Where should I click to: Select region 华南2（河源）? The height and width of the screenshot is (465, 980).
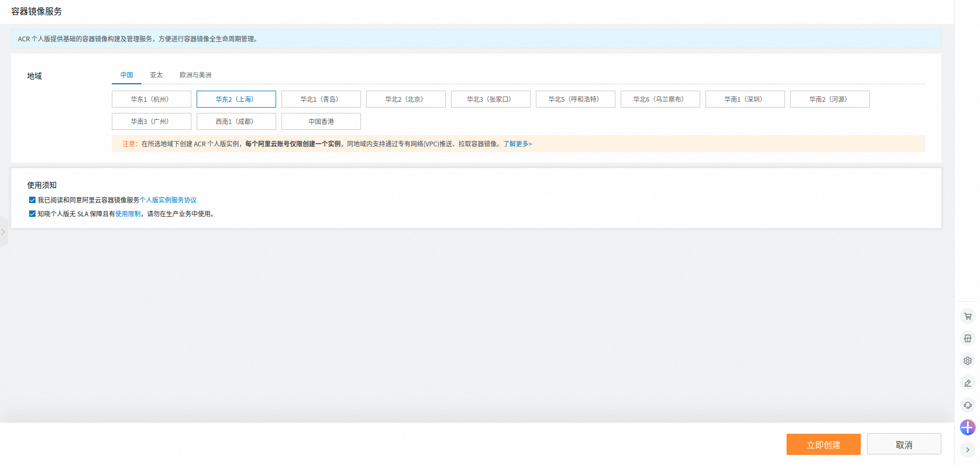(830, 99)
